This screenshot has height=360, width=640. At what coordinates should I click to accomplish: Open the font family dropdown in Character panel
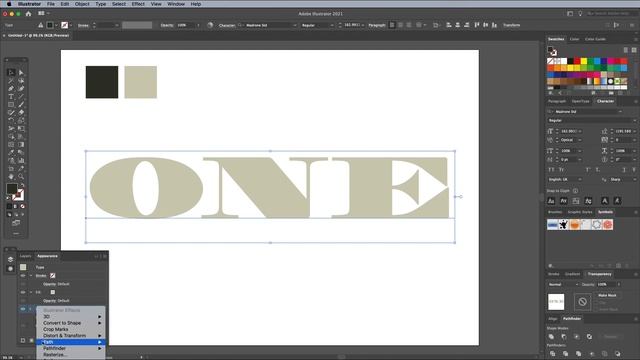pos(620,111)
